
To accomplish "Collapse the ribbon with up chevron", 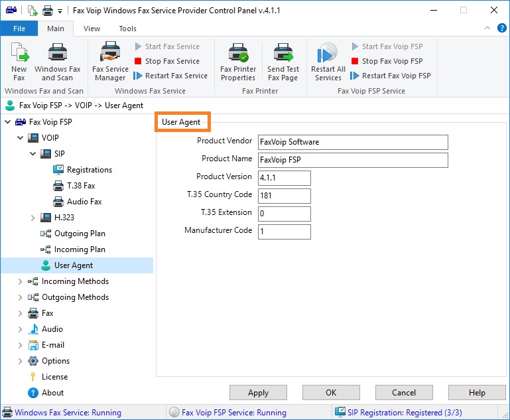I will [x=487, y=28].
